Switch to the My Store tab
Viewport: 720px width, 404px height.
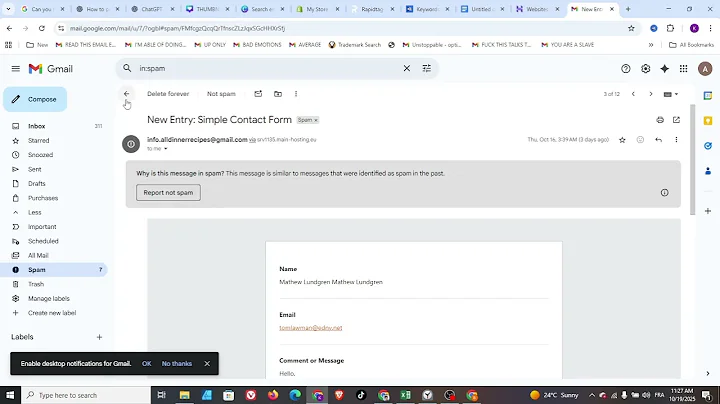coord(317,9)
